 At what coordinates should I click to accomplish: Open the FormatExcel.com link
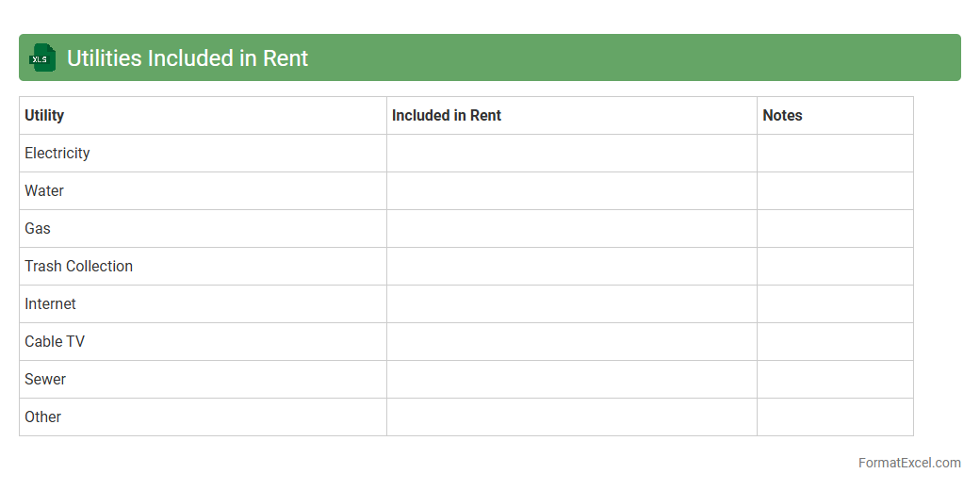pos(908,463)
